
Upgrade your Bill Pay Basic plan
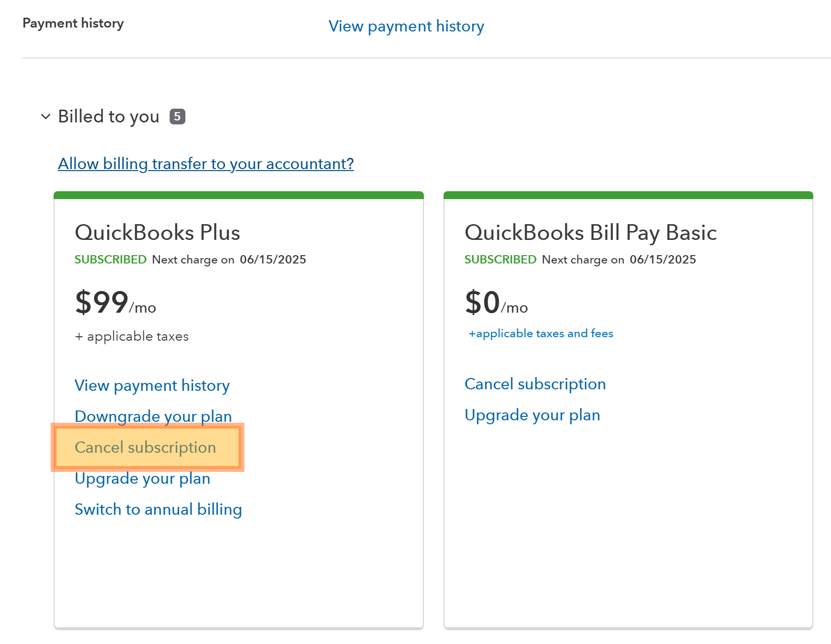tap(532, 415)
